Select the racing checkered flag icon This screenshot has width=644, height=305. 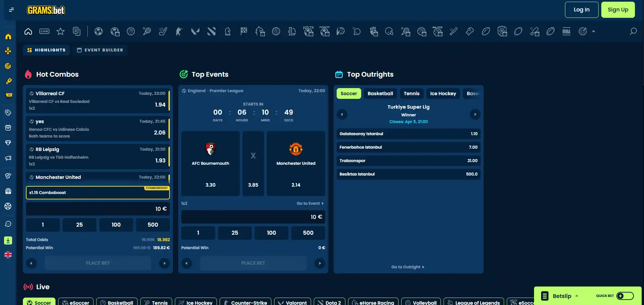(x=244, y=31)
